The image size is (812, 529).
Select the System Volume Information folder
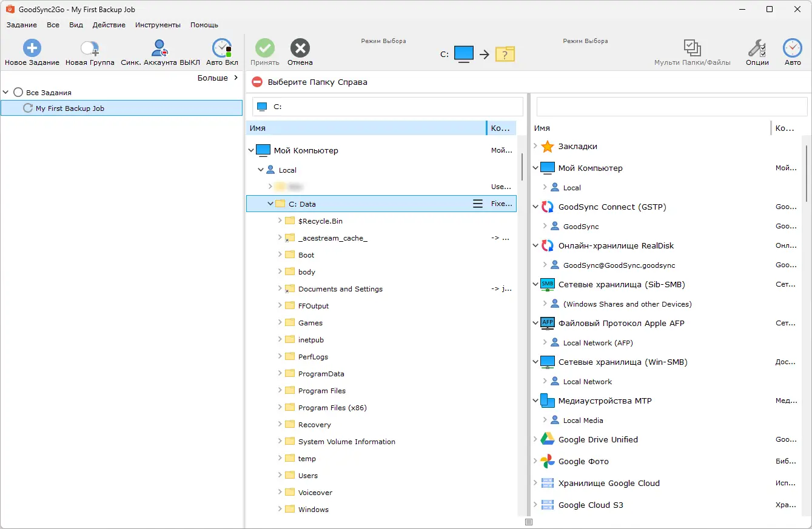click(x=347, y=442)
